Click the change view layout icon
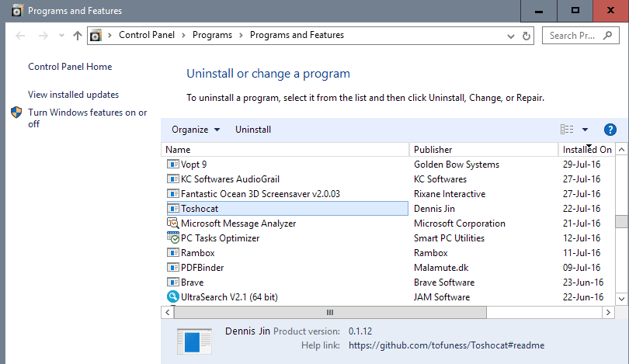629x364 pixels. (x=567, y=129)
